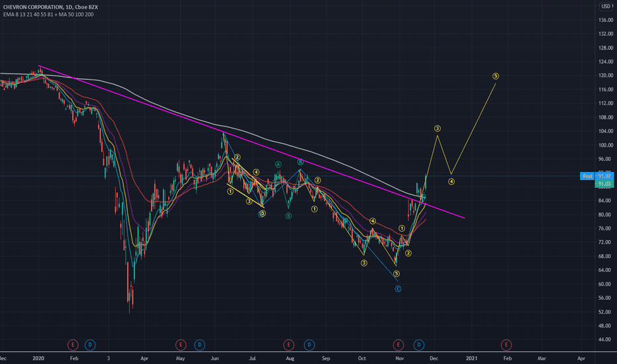Select the green wave A label in July
The image size is (617, 364).
click(278, 164)
